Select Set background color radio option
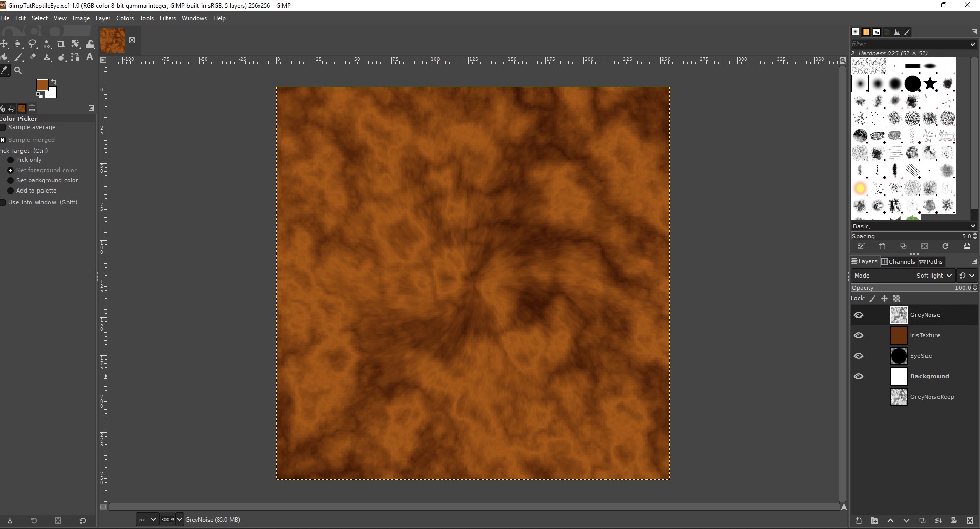The width and height of the screenshot is (980, 529). tap(10, 180)
